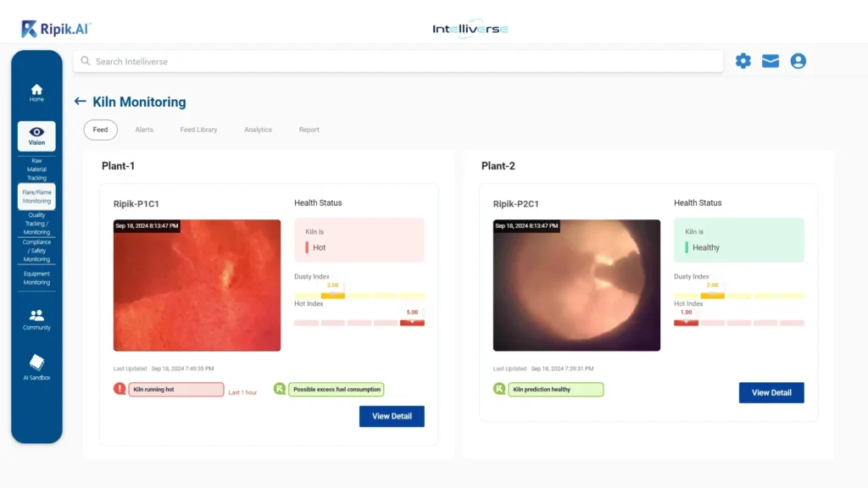Click View Detail for Plant-2
Screen dimensions: 868x488
tap(771, 392)
